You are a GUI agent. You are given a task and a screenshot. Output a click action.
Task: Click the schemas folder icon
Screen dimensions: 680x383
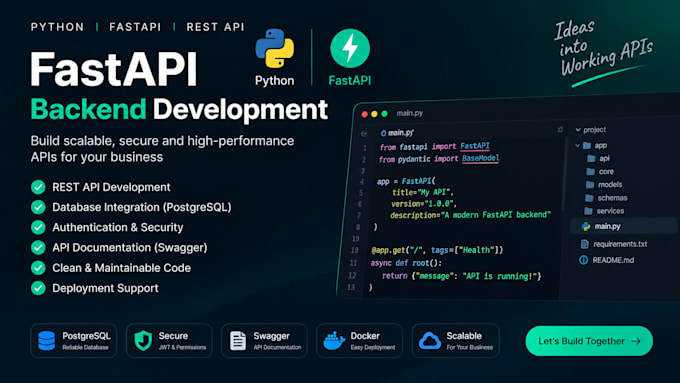[x=589, y=198]
